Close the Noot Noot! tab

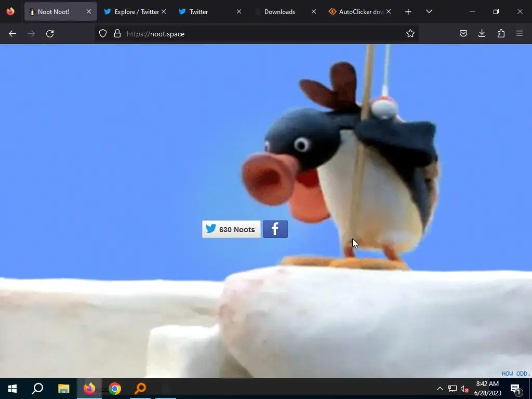88,11
